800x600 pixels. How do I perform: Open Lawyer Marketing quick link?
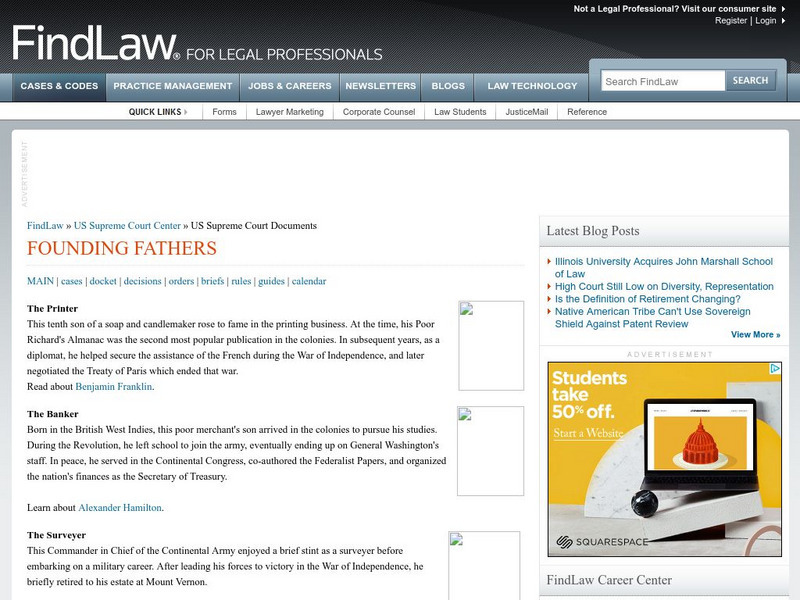click(290, 112)
